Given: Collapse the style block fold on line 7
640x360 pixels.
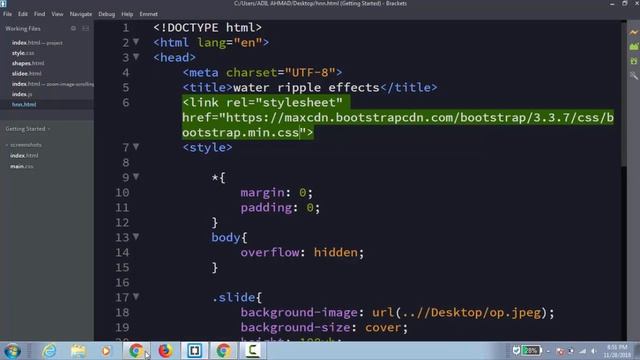Looking at the screenshot, I should [x=136, y=147].
